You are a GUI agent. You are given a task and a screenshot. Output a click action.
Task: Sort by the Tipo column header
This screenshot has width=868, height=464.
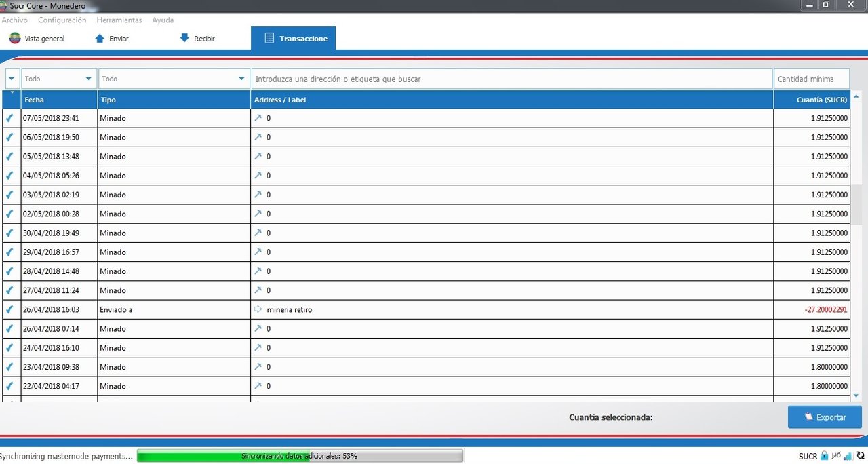click(174, 100)
